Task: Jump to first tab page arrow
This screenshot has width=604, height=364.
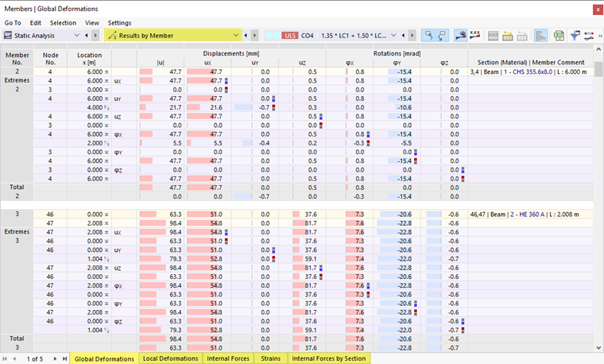Action: (x=5, y=358)
